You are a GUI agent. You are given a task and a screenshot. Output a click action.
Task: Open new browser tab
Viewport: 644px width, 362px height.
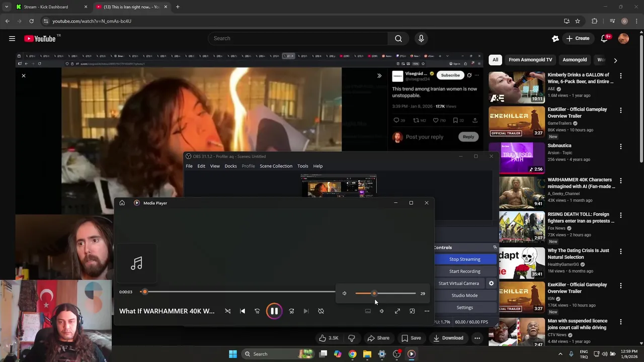click(178, 7)
